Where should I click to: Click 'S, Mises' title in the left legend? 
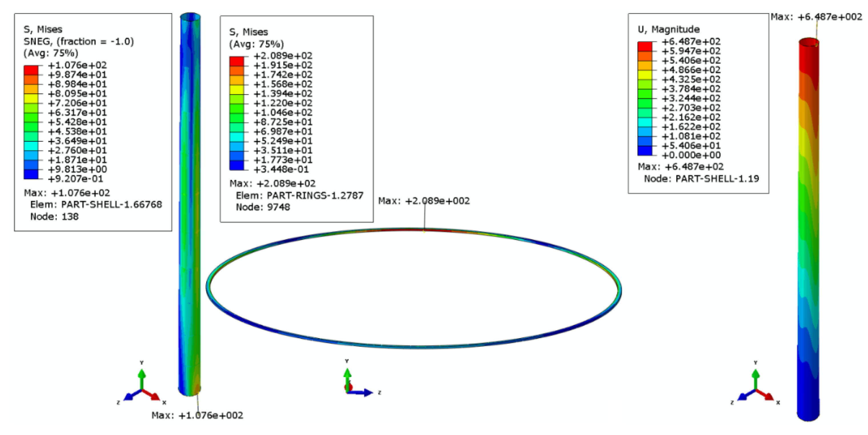[x=43, y=29]
